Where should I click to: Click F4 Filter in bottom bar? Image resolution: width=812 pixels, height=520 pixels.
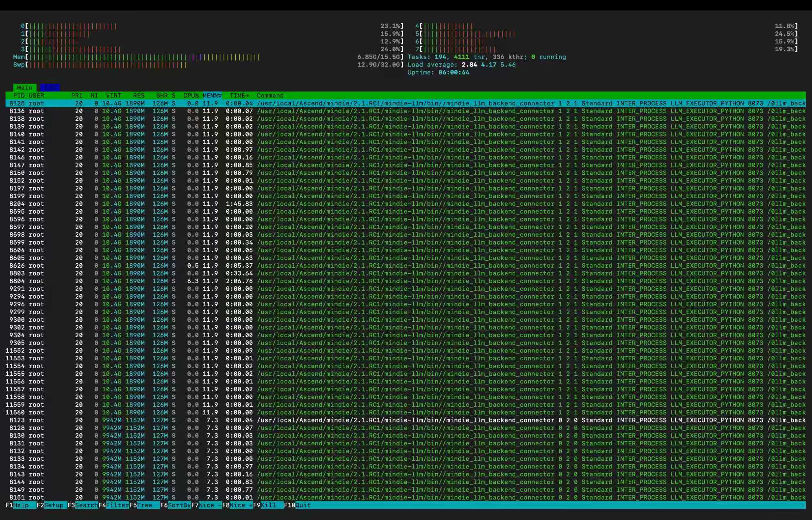pos(117,505)
